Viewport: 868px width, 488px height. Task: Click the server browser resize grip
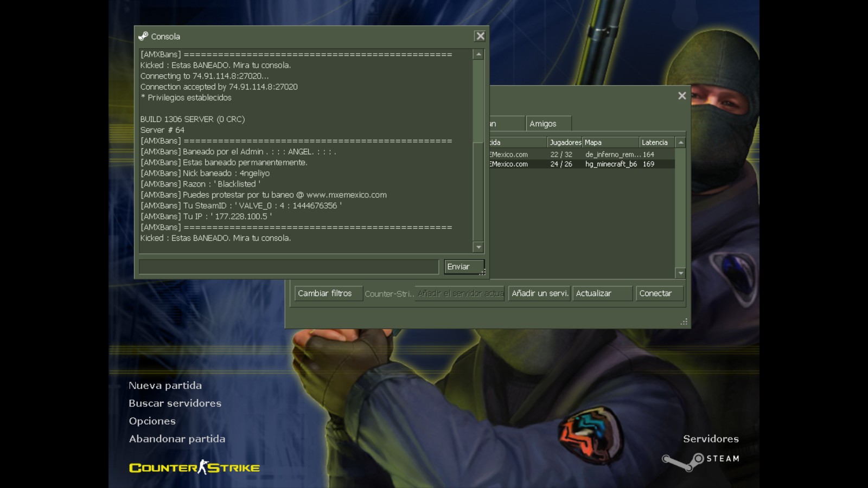684,322
